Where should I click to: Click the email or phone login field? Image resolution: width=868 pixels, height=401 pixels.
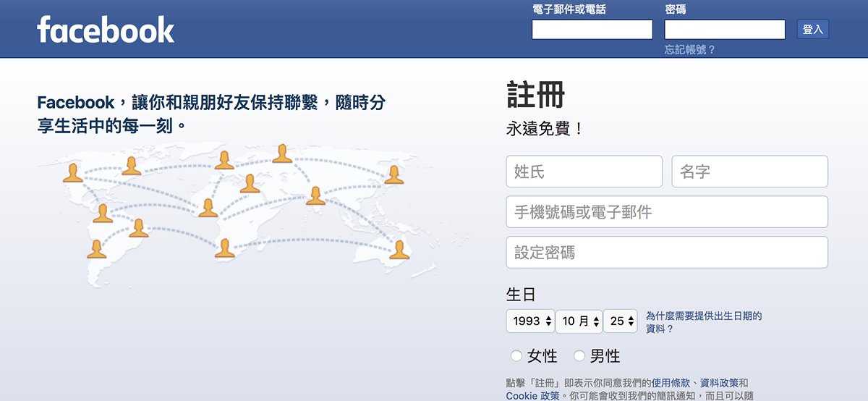[592, 29]
